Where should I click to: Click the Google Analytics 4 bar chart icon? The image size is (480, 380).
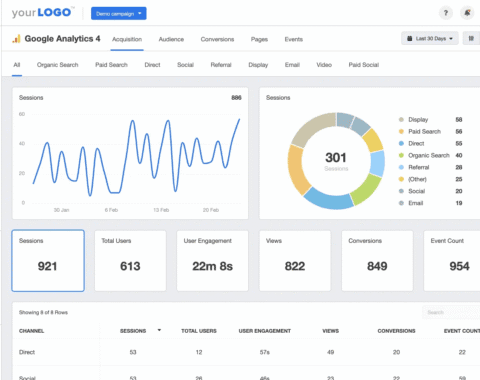coord(16,39)
